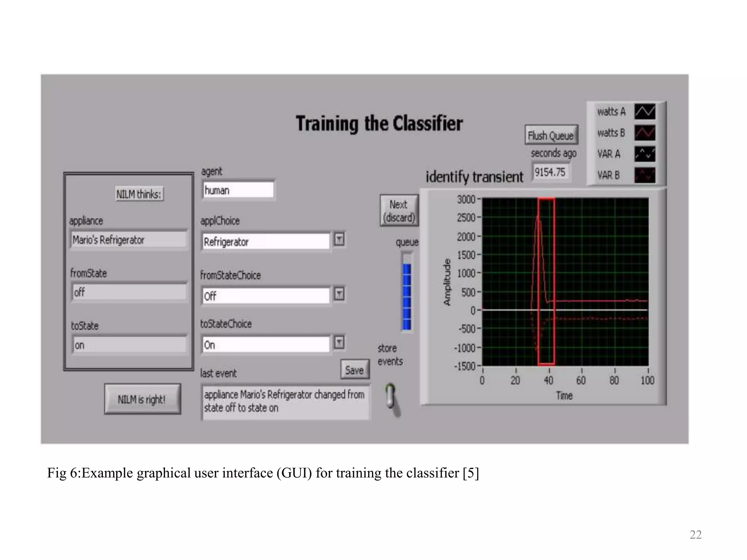This screenshot has width=747, height=560.
Task: Open the applChoice dropdown arrow
Action: tap(339, 240)
